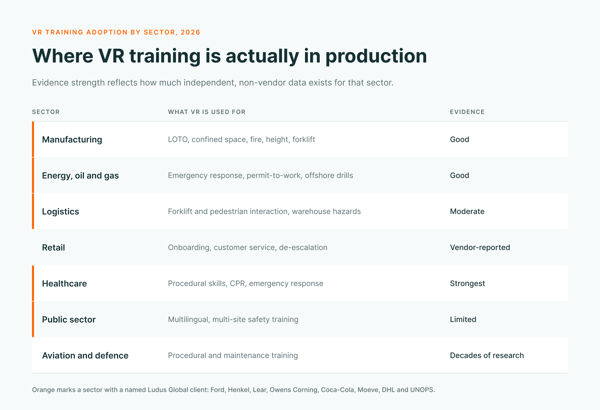
Task: Select the Logistics sector cell
Action: point(60,211)
